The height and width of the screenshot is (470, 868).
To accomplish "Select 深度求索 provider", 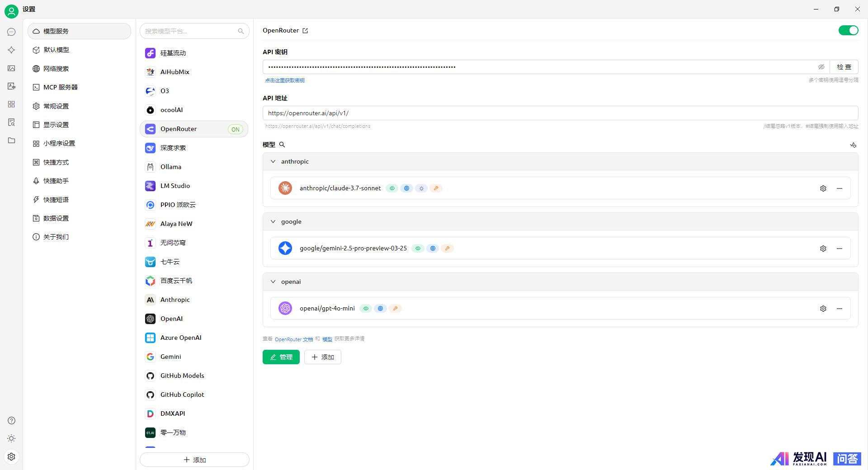I will point(194,148).
